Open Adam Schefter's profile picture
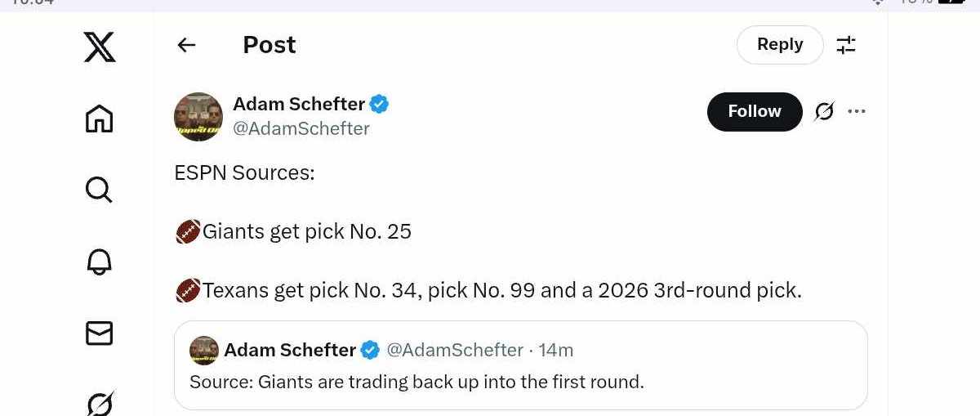 (x=198, y=116)
